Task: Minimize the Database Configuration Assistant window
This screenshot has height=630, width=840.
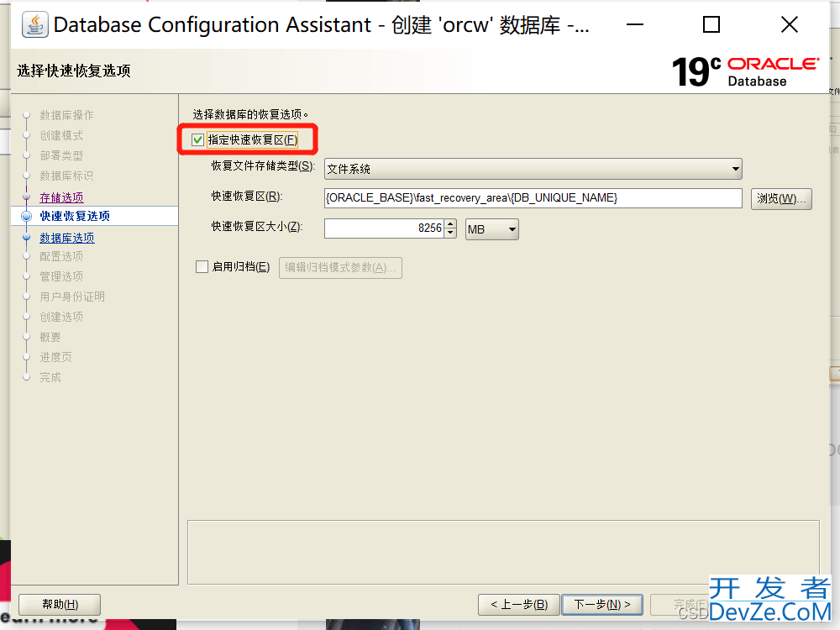Action: tap(635, 24)
